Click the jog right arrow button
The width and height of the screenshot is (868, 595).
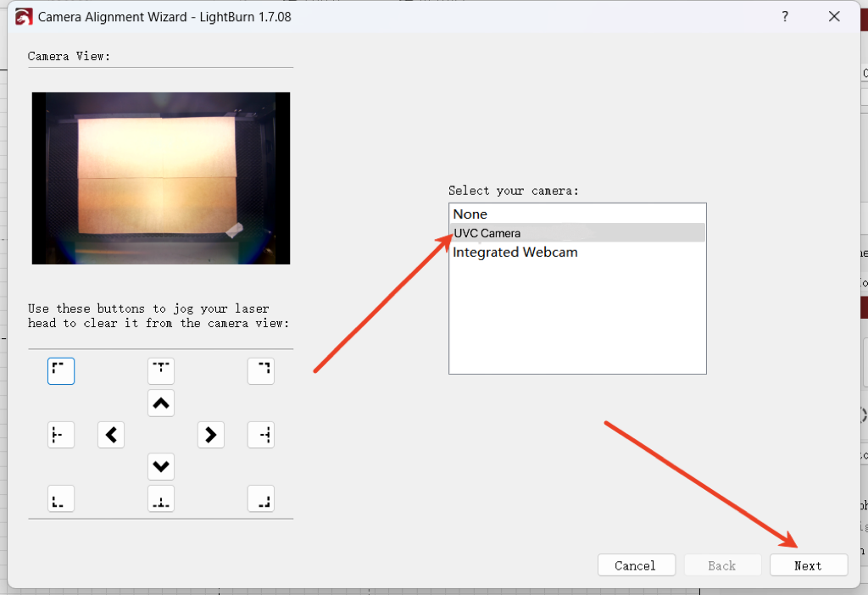(211, 435)
